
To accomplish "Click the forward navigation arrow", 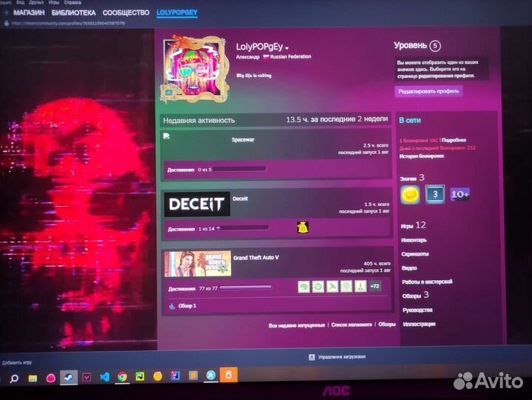I will click(x=6, y=13).
